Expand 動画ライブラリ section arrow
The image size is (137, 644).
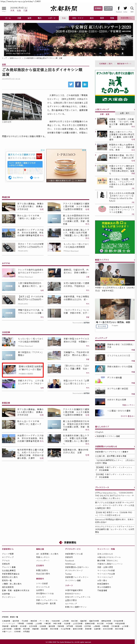(x=134, y=260)
